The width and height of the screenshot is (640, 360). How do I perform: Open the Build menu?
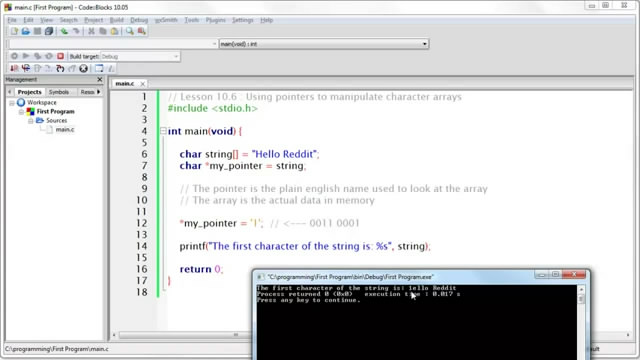[116, 20]
